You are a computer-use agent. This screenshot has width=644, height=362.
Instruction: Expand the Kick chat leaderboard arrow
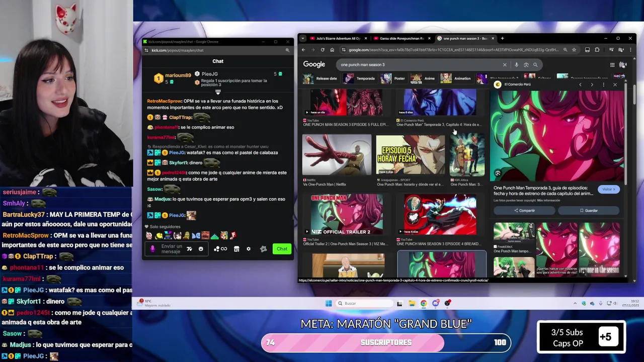tap(218, 92)
